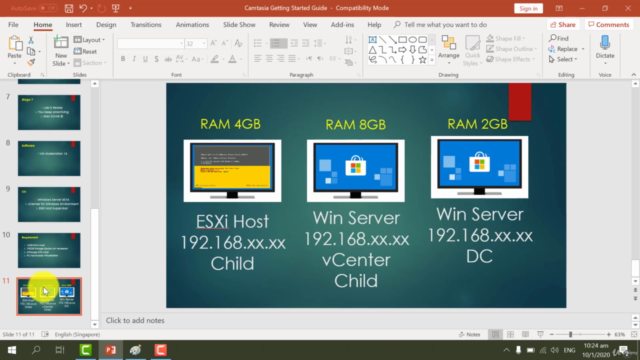Adjust the zoom slider
Viewport: 640px width, 360px height.
tap(570, 334)
